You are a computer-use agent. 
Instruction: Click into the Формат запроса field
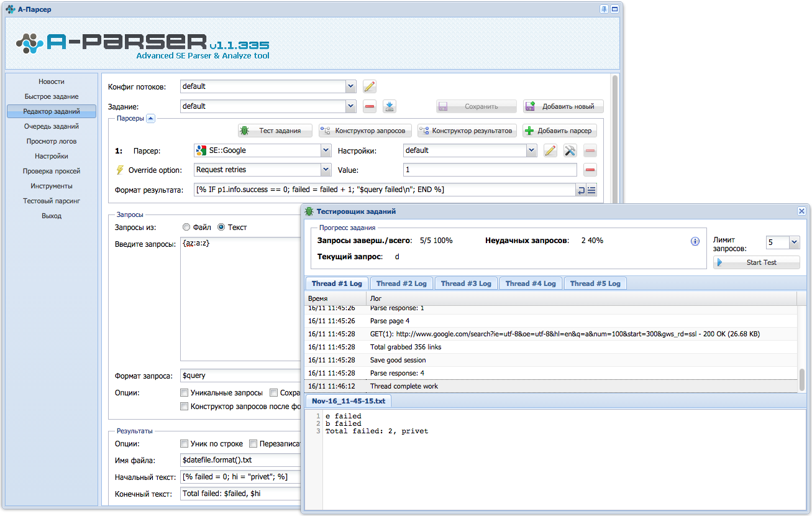click(x=240, y=375)
